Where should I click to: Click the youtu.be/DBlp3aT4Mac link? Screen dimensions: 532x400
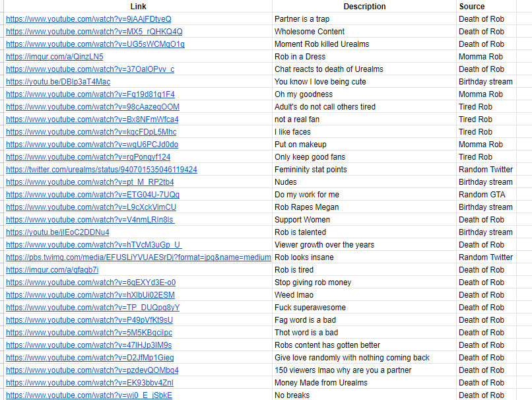pos(58,82)
